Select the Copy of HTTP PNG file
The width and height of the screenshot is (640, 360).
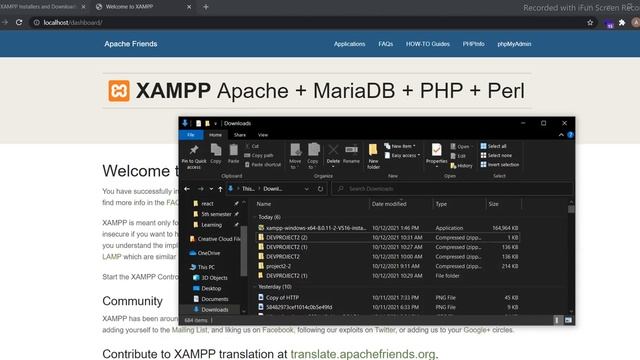388,298
